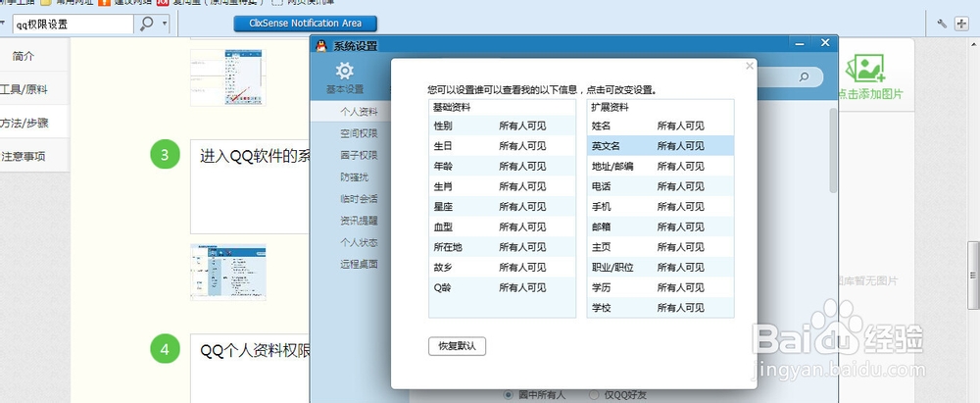
Task: Click the 主页 row label
Action: pos(602,247)
